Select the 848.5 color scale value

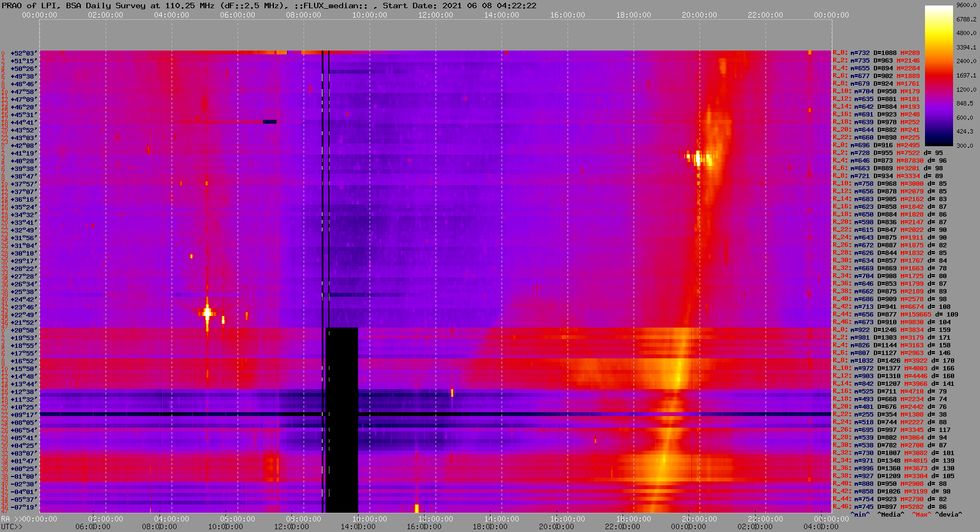pos(965,103)
